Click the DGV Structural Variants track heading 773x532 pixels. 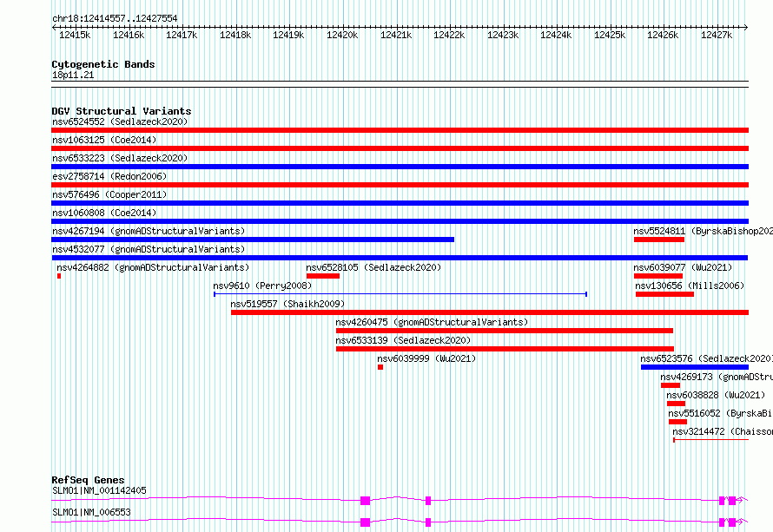122,111
